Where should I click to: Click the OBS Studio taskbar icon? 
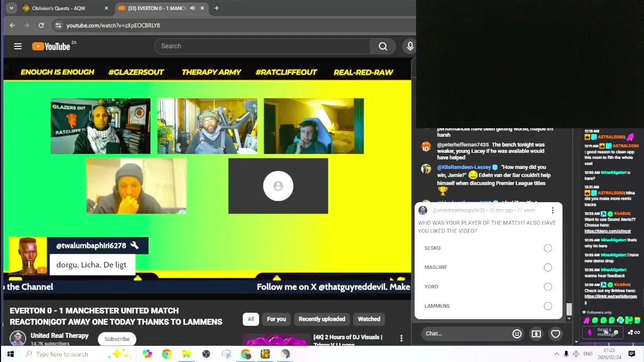pos(206,354)
